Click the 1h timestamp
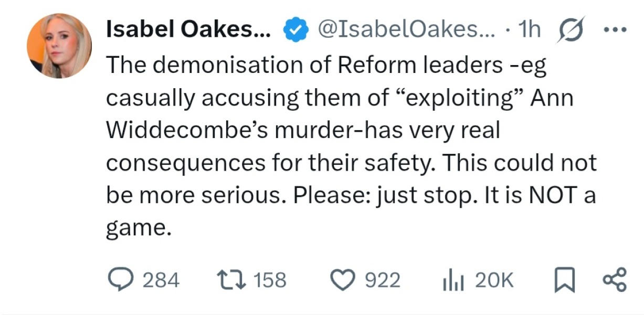The width and height of the screenshot is (644, 315). point(529,31)
